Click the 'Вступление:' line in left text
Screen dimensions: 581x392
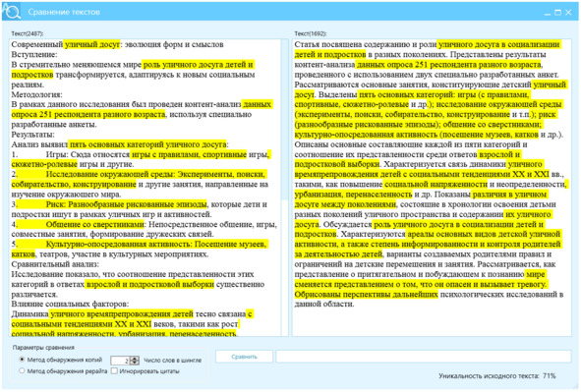34,54
